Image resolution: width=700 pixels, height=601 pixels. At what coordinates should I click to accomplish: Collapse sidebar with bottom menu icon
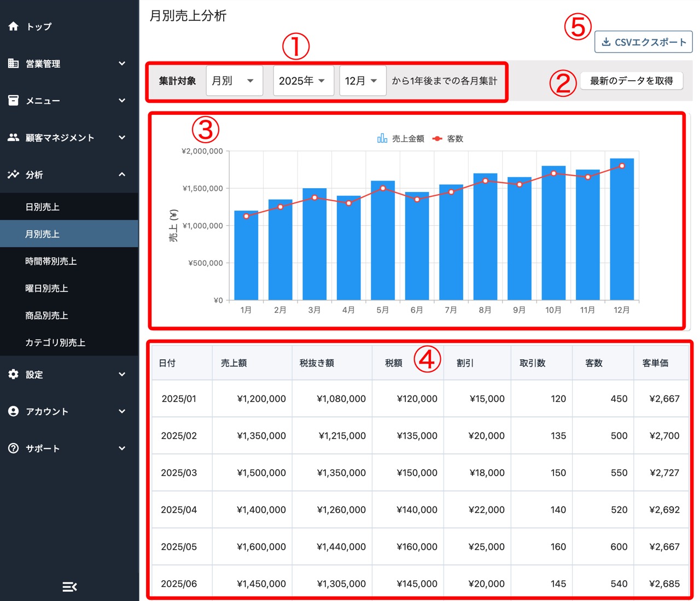(69, 587)
